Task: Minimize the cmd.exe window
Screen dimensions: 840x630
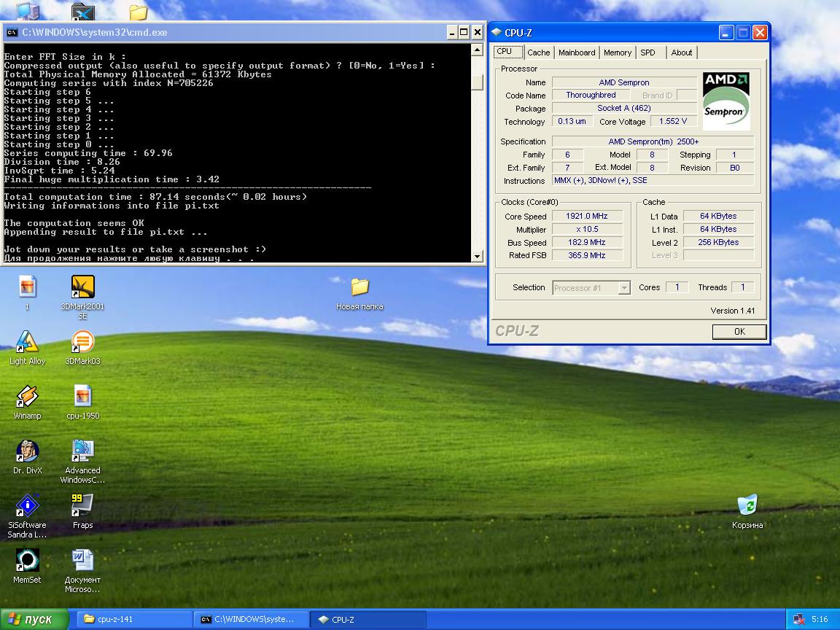Action: click(451, 33)
